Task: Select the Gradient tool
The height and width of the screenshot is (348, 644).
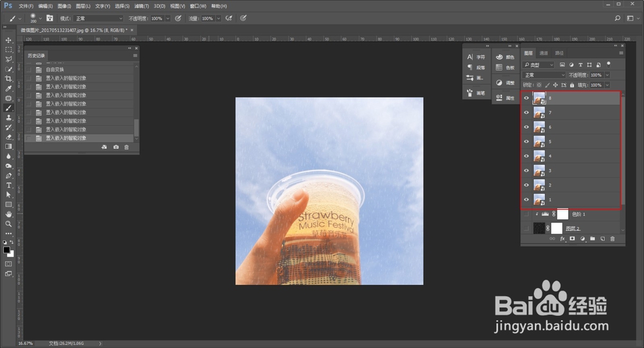Action: (x=8, y=147)
